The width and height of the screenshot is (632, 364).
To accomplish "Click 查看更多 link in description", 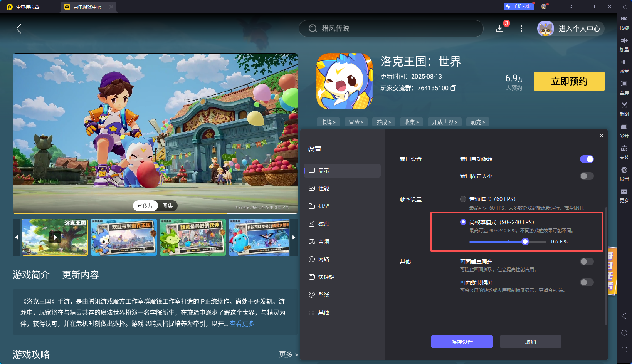I will [x=242, y=324].
